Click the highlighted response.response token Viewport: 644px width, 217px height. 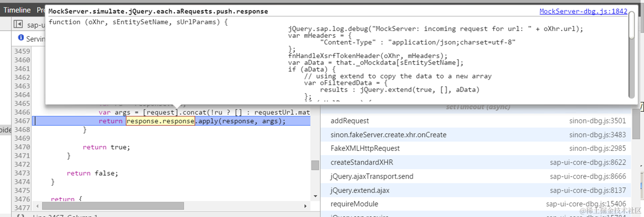pos(160,121)
